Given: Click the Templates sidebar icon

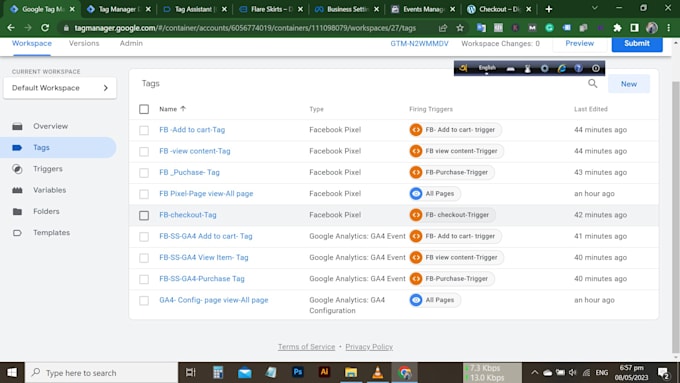Looking at the screenshot, I should point(17,232).
